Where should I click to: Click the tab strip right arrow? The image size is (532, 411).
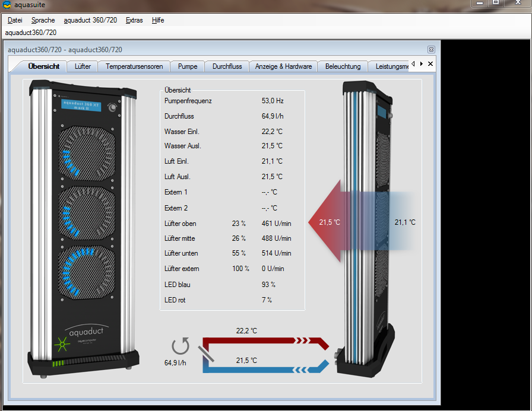(422, 63)
